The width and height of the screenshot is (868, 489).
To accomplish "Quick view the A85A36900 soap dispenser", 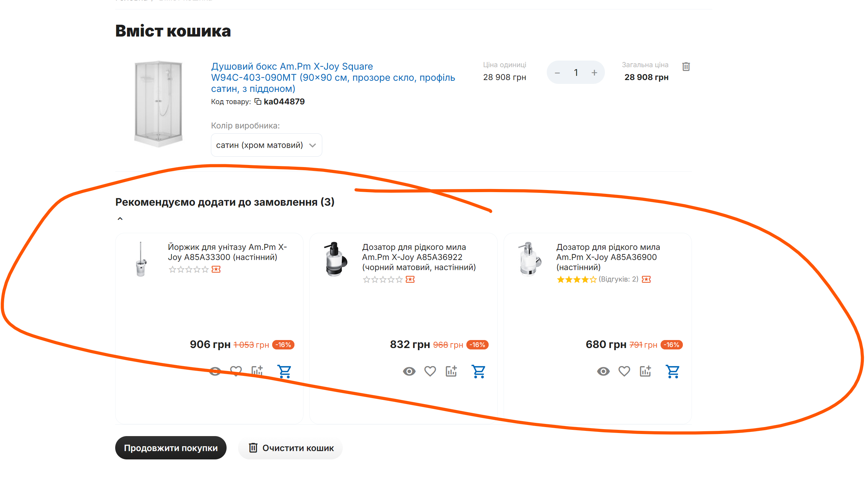I will click(603, 371).
